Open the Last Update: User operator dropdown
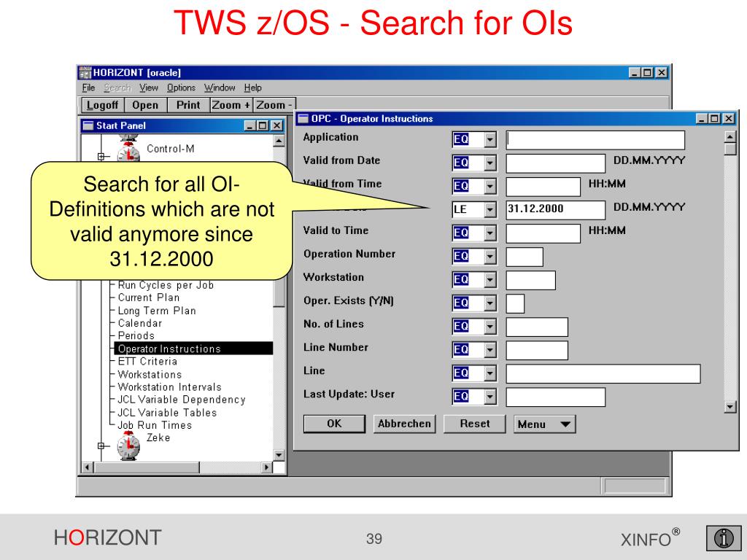Screen dimensions: 747x560 coord(489,396)
